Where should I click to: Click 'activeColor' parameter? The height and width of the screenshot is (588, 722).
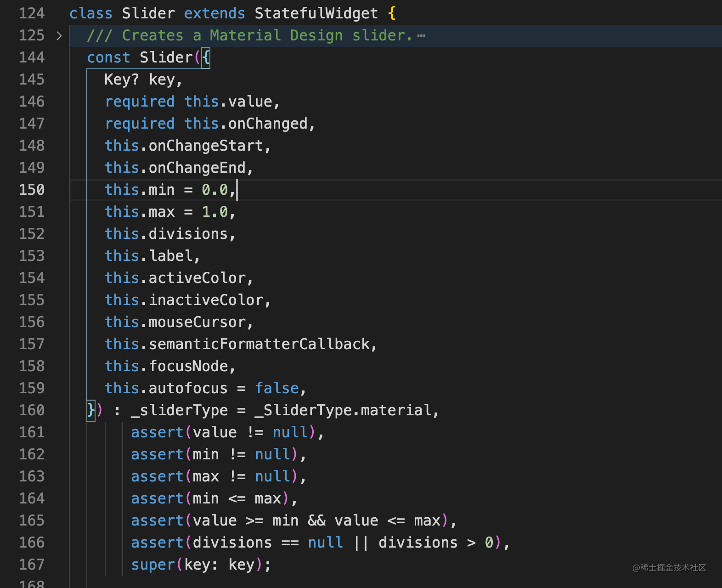197,278
